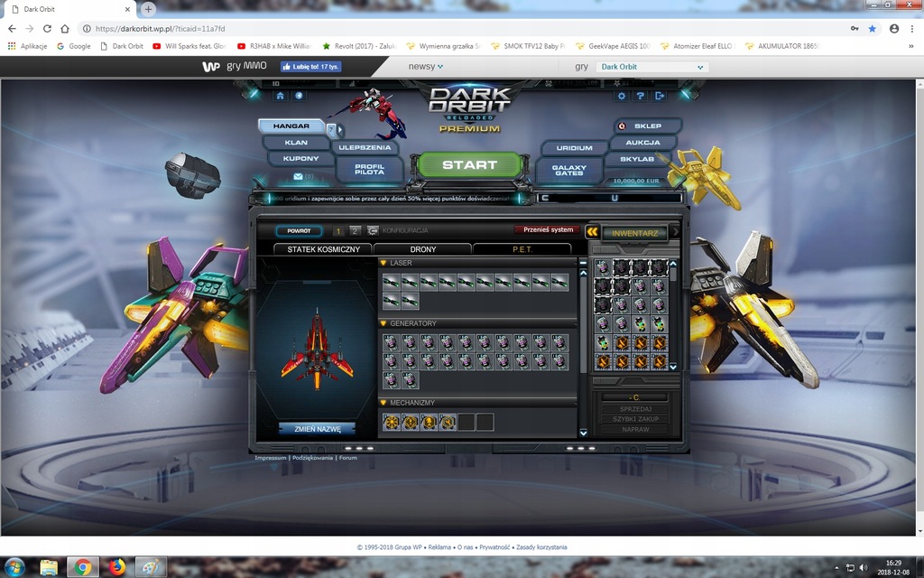Collapse equipment list with the minus button
Screen dimensions: 924x578
click(583, 263)
